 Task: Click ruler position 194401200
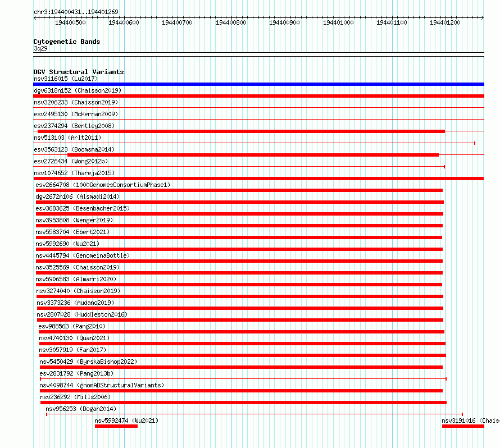(445, 22)
